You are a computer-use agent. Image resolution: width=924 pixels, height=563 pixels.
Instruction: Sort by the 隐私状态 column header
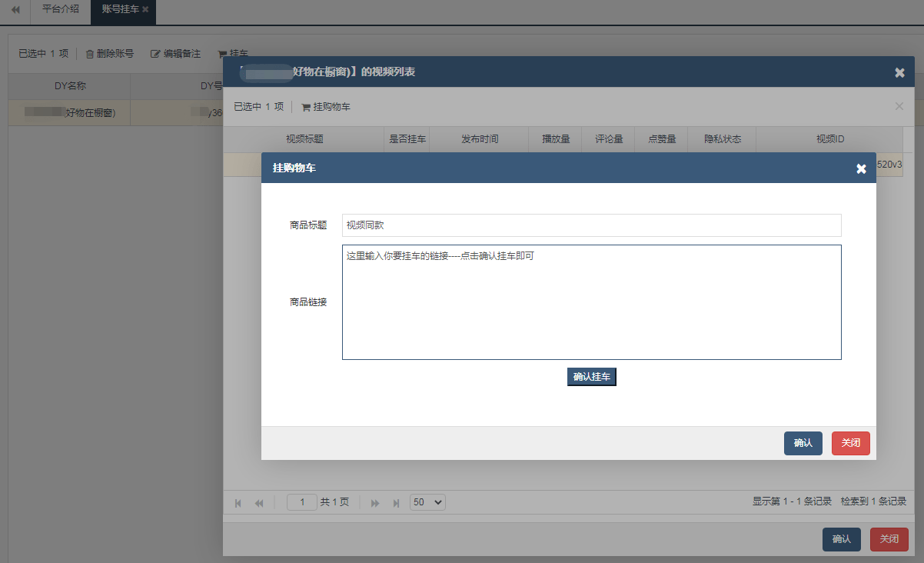[x=723, y=139]
